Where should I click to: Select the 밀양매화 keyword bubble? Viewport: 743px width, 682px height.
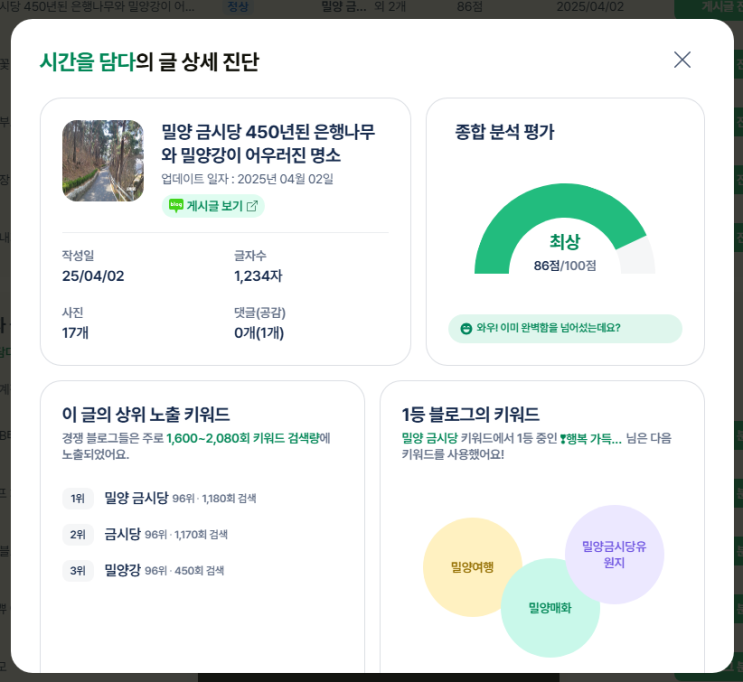[550, 607]
